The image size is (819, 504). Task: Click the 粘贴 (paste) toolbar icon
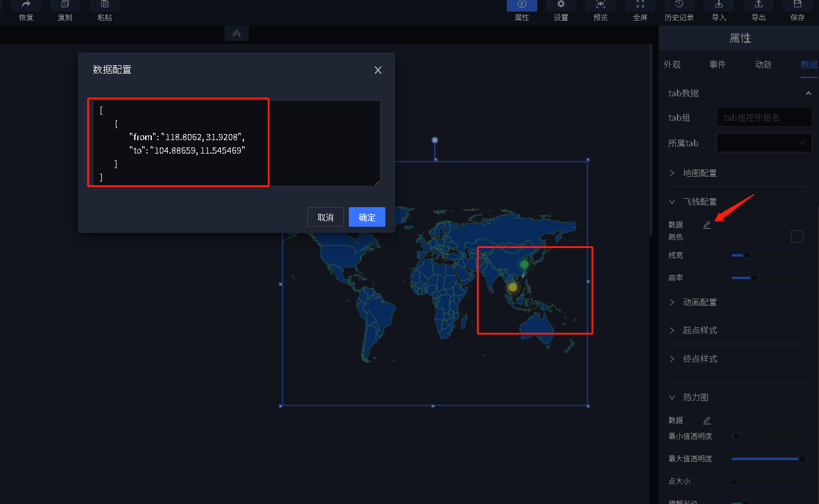point(105,5)
